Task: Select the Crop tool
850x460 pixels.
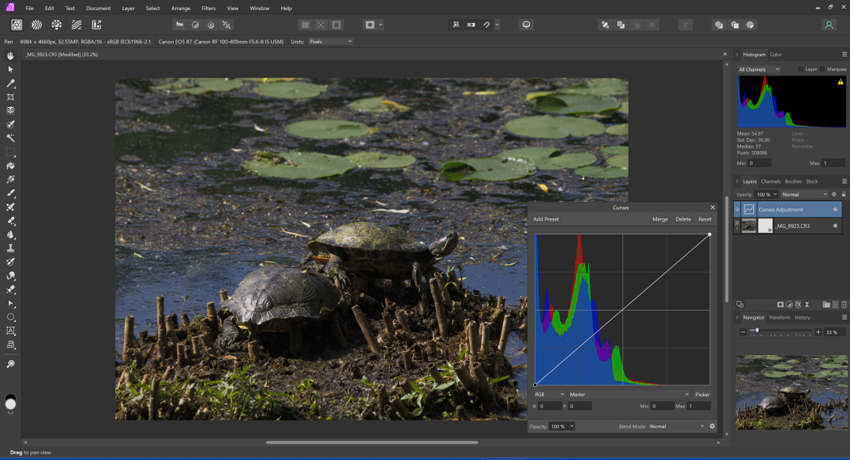Action: (x=10, y=97)
